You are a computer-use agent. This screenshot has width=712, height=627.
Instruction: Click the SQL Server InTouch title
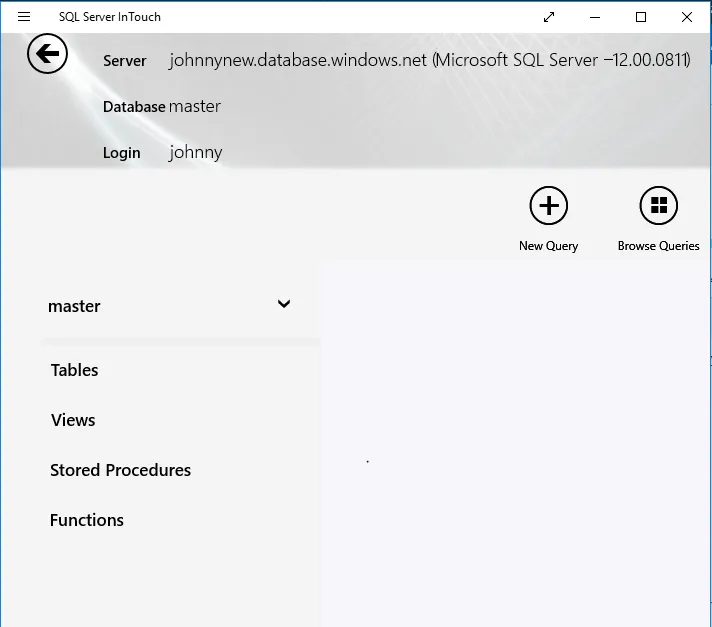pos(110,17)
